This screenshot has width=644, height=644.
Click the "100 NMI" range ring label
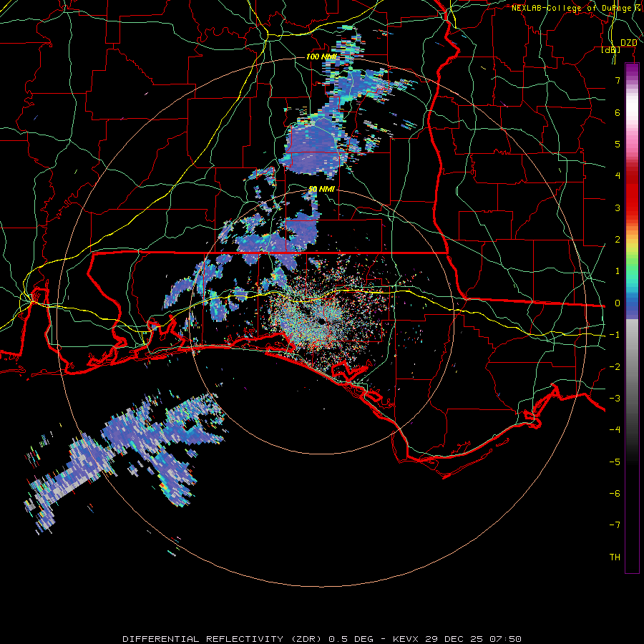click(321, 57)
